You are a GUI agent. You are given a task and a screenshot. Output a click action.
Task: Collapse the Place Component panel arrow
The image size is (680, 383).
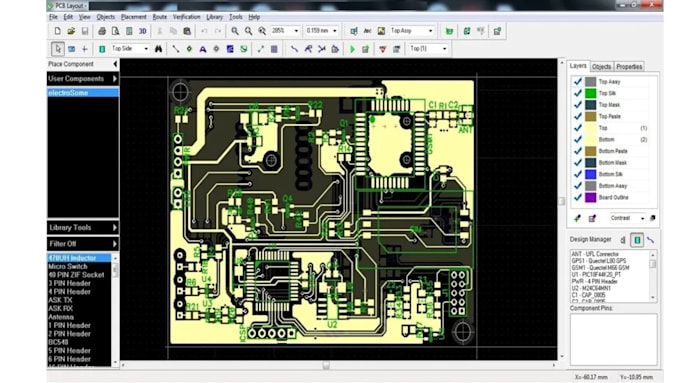point(114,64)
